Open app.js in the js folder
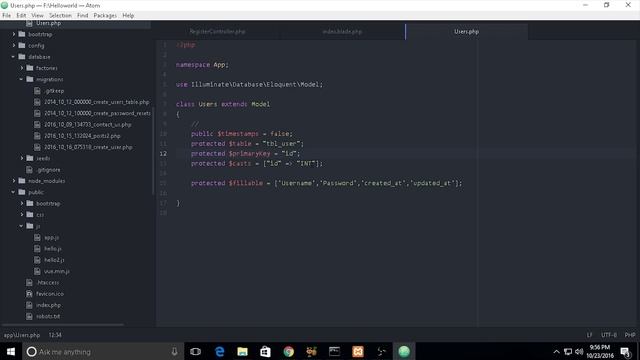This screenshot has height=360, width=640. [x=51, y=237]
